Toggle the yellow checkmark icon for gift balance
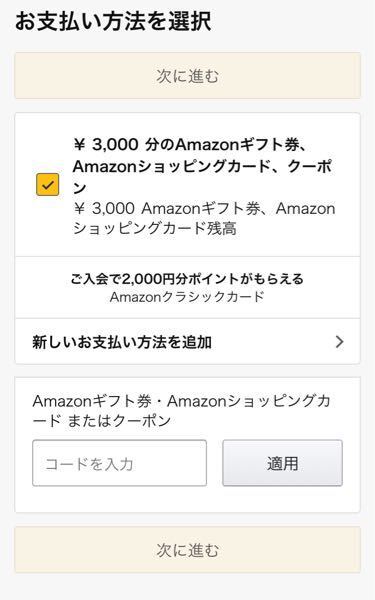Viewport: 375px width, 600px height. point(47,184)
